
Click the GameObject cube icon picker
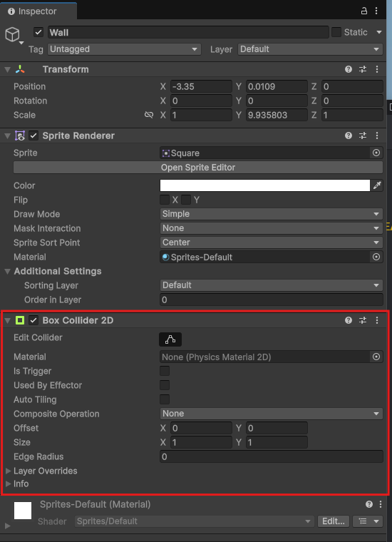(13, 35)
